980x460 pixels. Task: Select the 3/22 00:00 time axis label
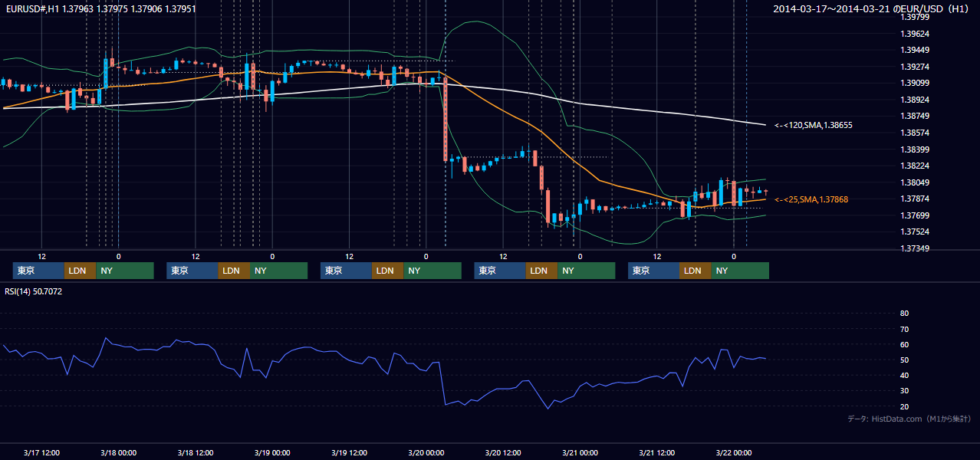pos(734,453)
